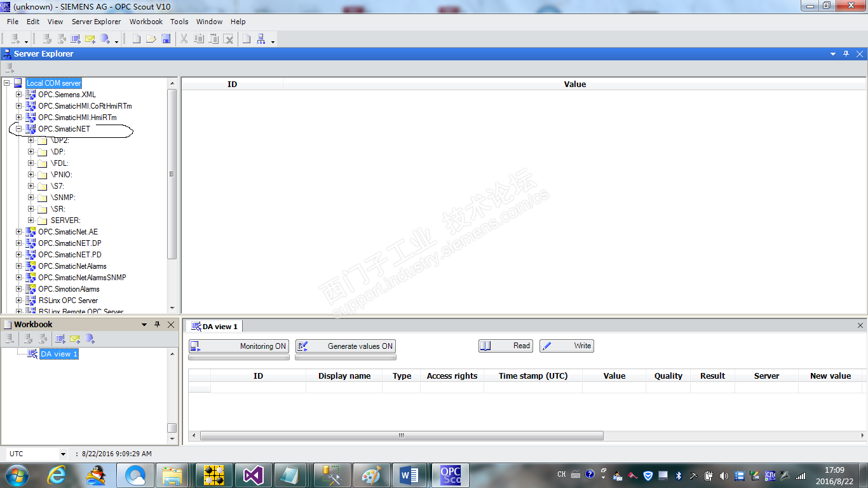Click the add-server icon under Server Explorer title

click(x=10, y=68)
